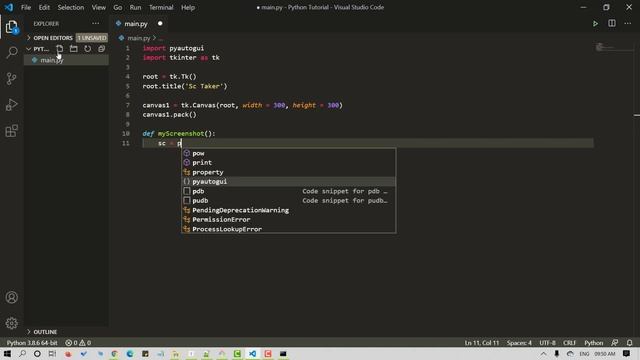This screenshot has width=640, height=360.
Task: Select main.py in the explorer tree
Action: pos(66,60)
